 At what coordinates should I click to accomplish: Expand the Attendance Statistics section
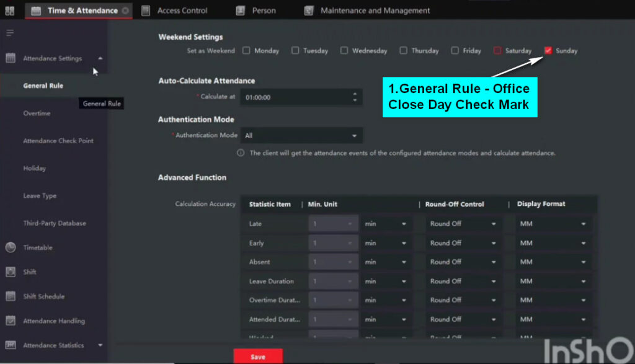click(100, 345)
